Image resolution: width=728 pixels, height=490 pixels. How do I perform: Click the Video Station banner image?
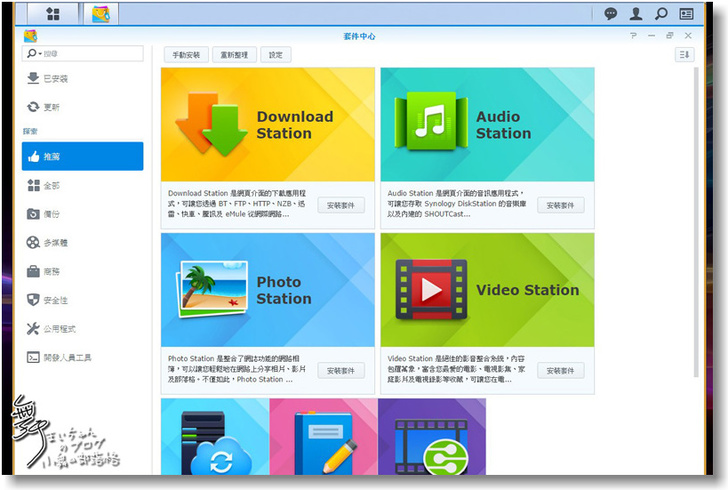(x=487, y=290)
